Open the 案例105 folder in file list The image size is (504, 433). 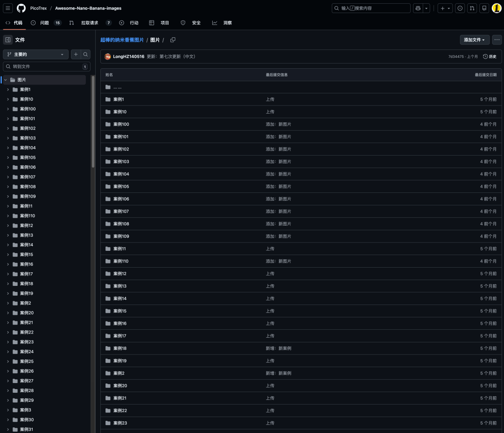[x=121, y=186]
